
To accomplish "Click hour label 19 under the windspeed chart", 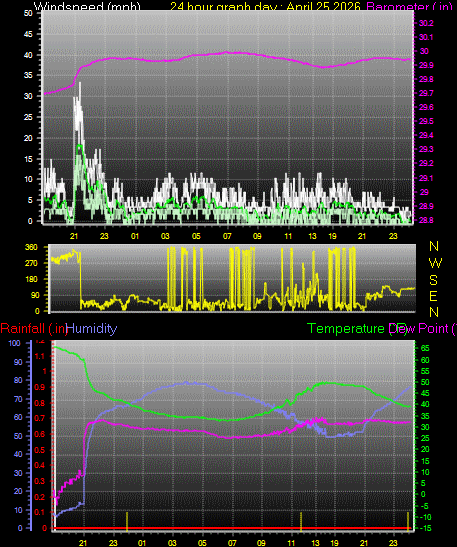I will point(332,236).
